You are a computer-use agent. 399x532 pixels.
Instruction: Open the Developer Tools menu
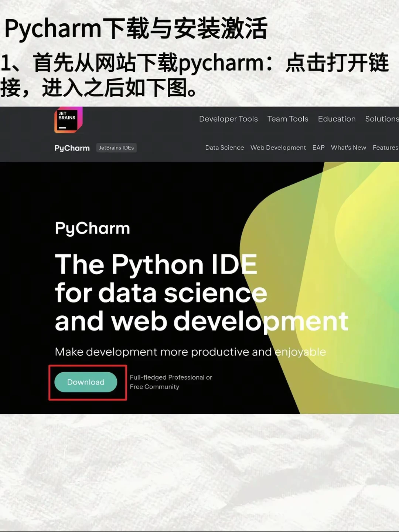pos(228,119)
